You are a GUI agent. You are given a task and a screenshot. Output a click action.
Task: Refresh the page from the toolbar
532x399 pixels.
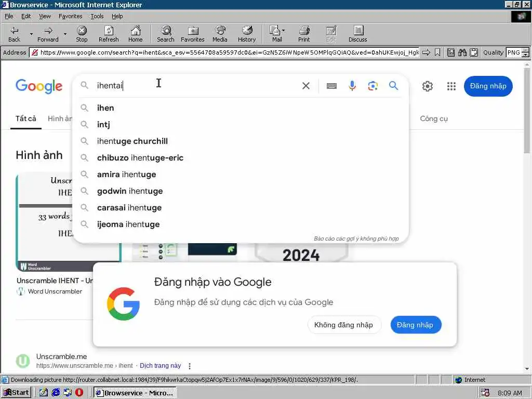point(109,34)
